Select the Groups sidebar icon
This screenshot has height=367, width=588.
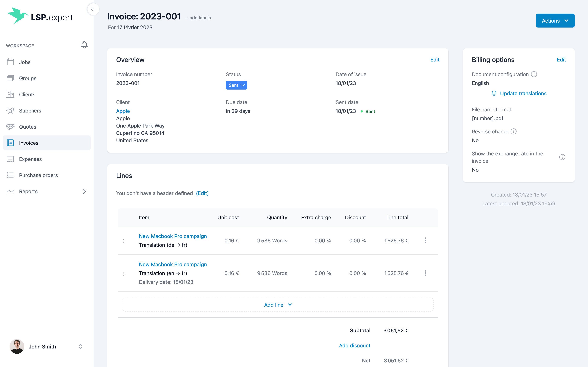[10, 78]
